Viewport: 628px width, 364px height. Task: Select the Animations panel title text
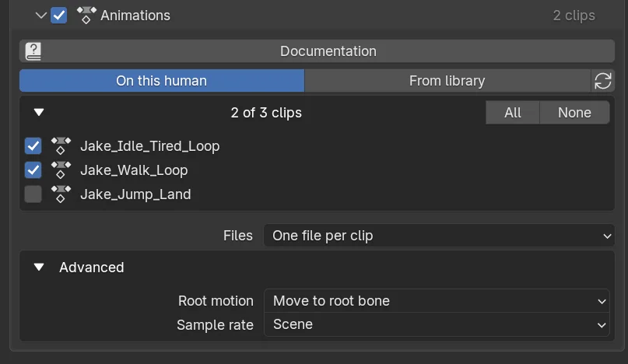pyautogui.click(x=135, y=16)
